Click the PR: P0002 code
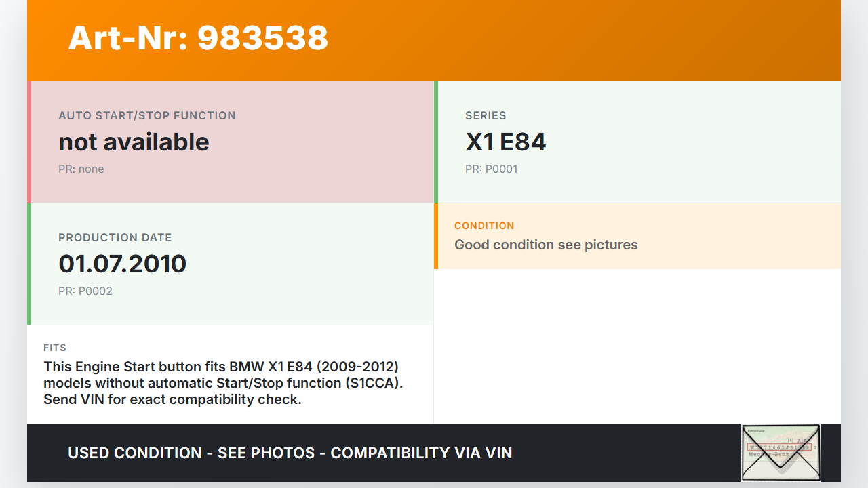 click(x=85, y=291)
